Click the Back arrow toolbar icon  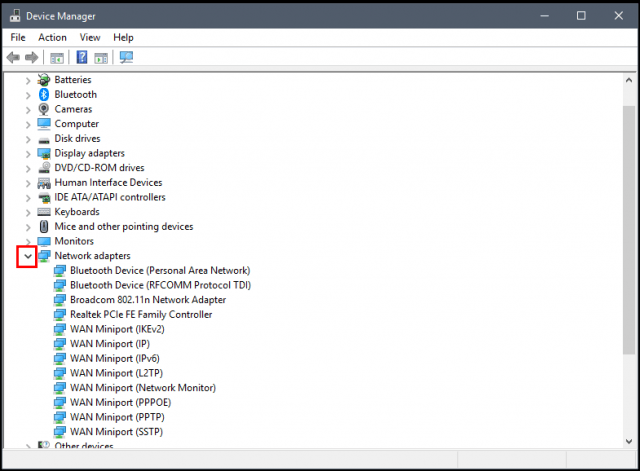pyautogui.click(x=13, y=58)
